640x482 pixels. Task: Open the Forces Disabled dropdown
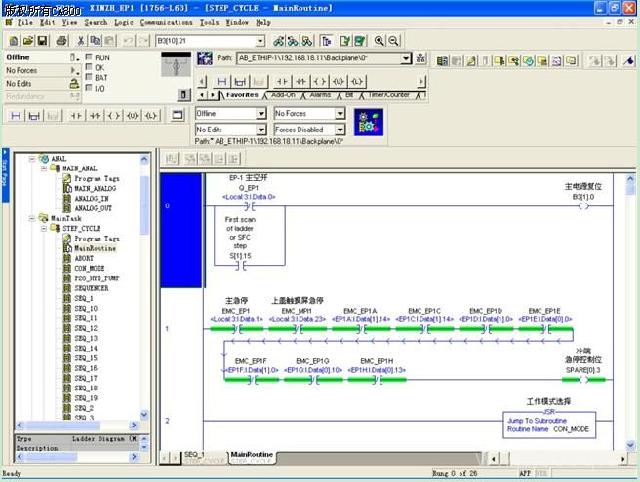point(339,130)
